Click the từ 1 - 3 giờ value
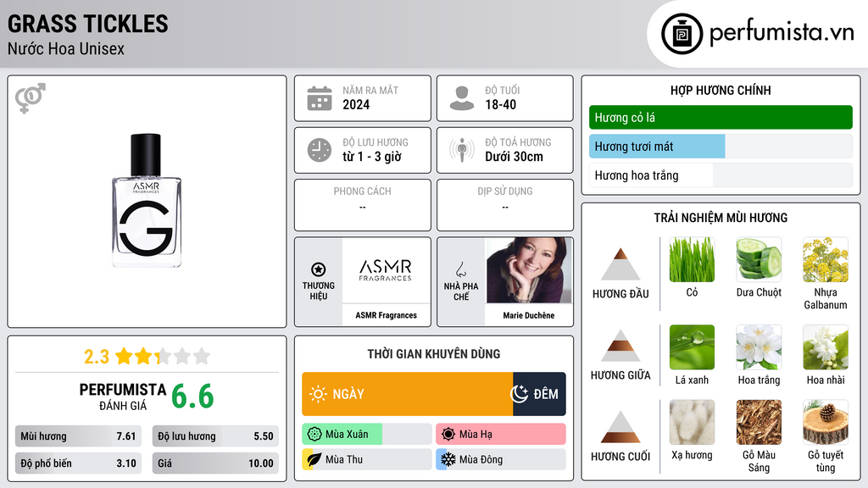The height and width of the screenshot is (488, 868). pyautogui.click(x=372, y=157)
